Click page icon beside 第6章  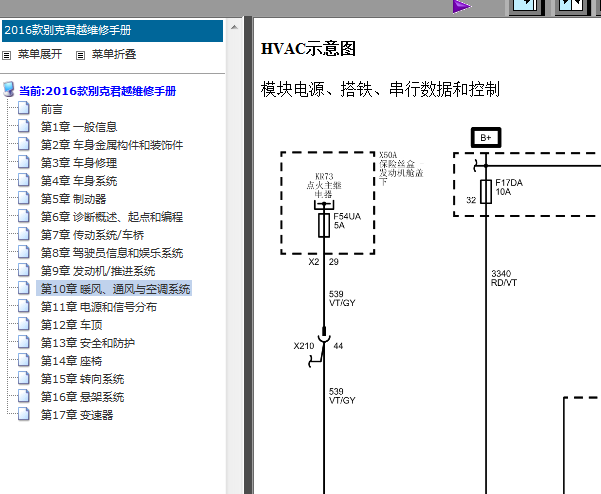(24, 217)
